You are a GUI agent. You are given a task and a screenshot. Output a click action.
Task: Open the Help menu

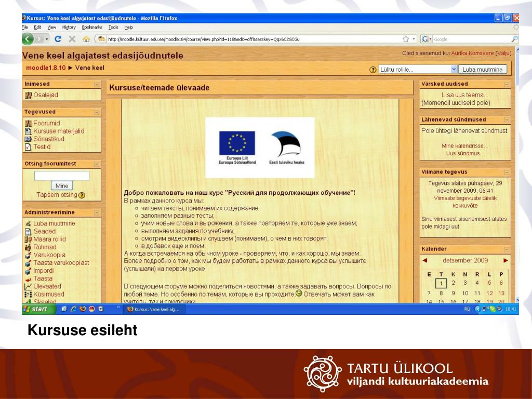tap(129, 27)
